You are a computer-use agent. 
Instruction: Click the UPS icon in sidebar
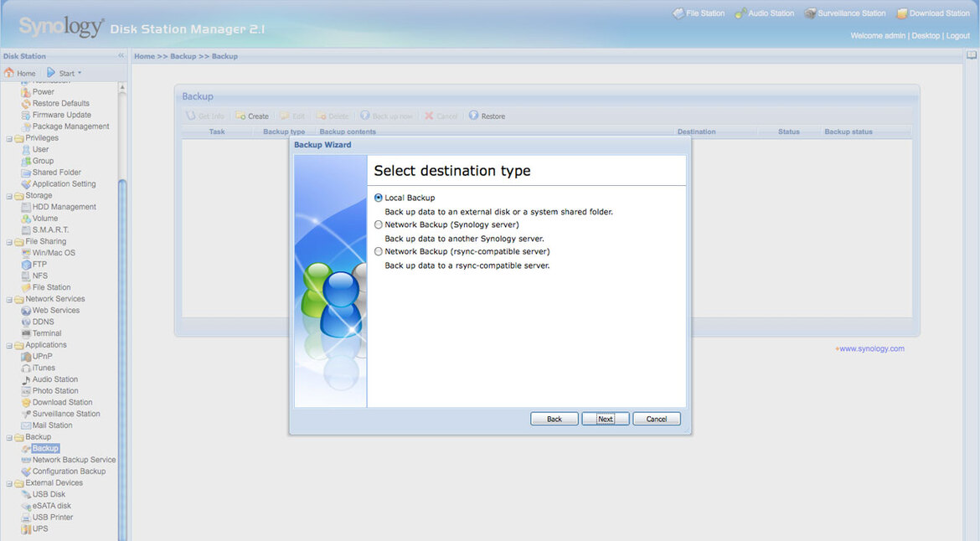pos(26,529)
